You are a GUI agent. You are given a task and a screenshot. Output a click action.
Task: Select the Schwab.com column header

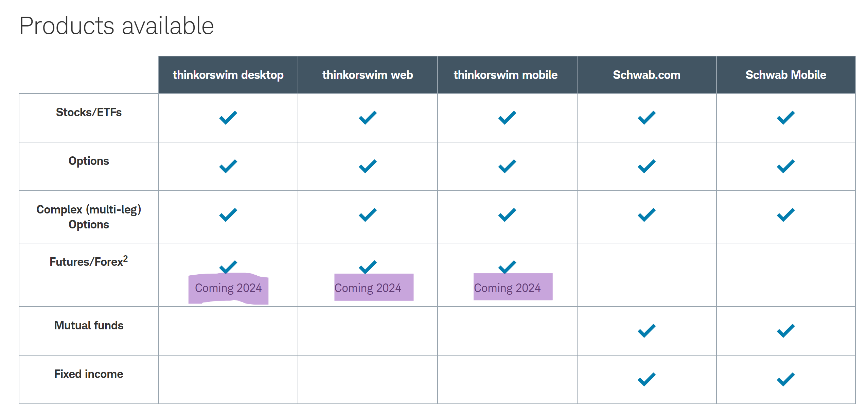646,75
